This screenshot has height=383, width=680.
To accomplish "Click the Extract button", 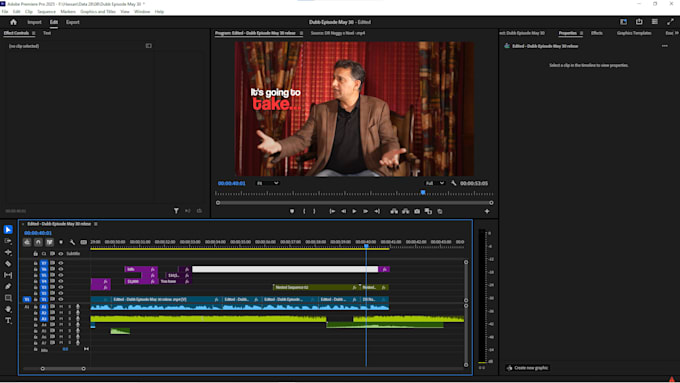I will point(405,211).
